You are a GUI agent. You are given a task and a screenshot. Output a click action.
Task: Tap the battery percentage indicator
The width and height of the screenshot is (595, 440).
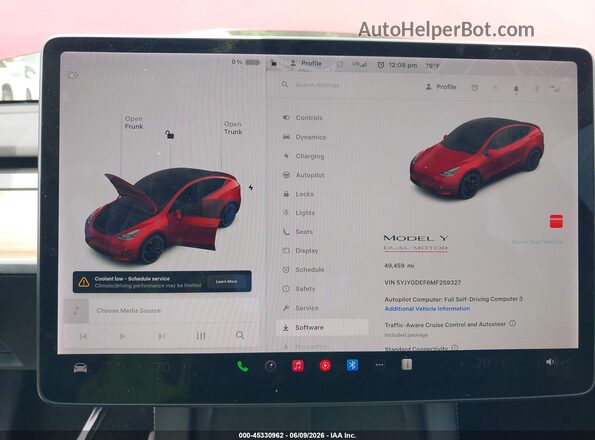click(246, 62)
